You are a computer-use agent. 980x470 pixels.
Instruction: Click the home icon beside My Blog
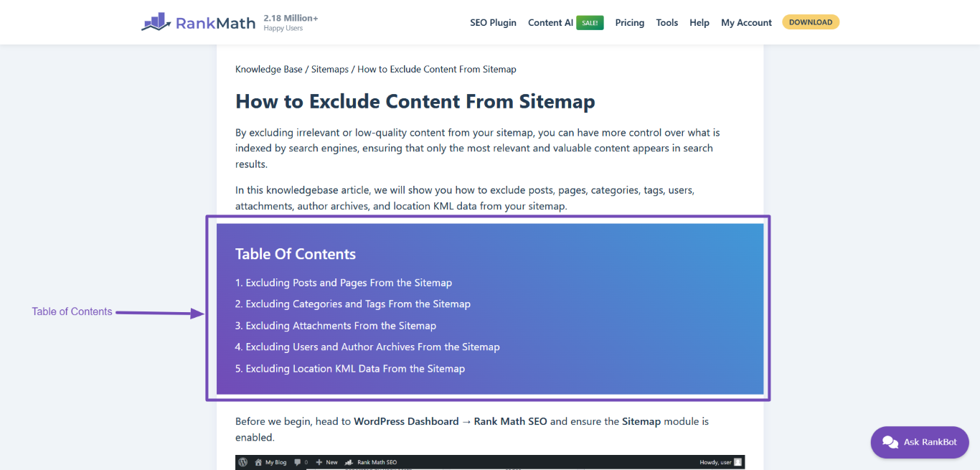[259, 462]
